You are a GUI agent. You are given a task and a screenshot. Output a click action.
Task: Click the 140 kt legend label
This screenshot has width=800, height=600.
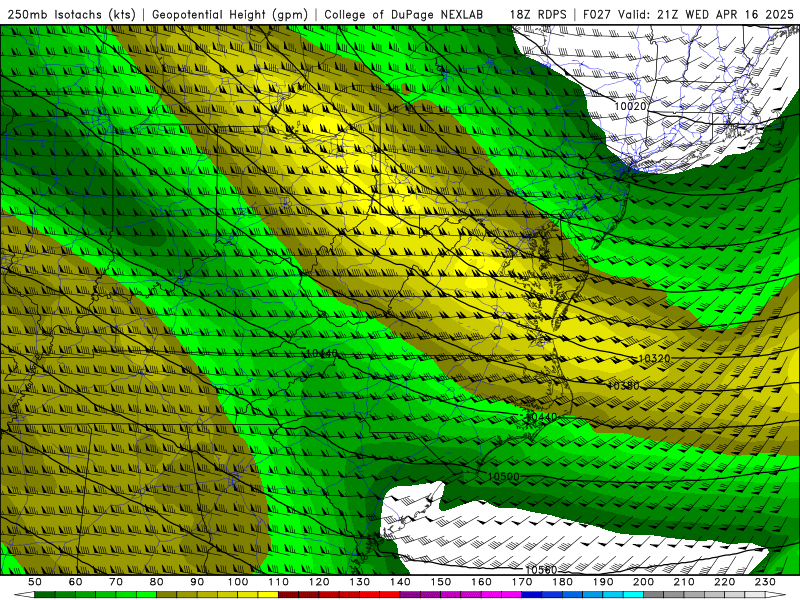point(400,582)
